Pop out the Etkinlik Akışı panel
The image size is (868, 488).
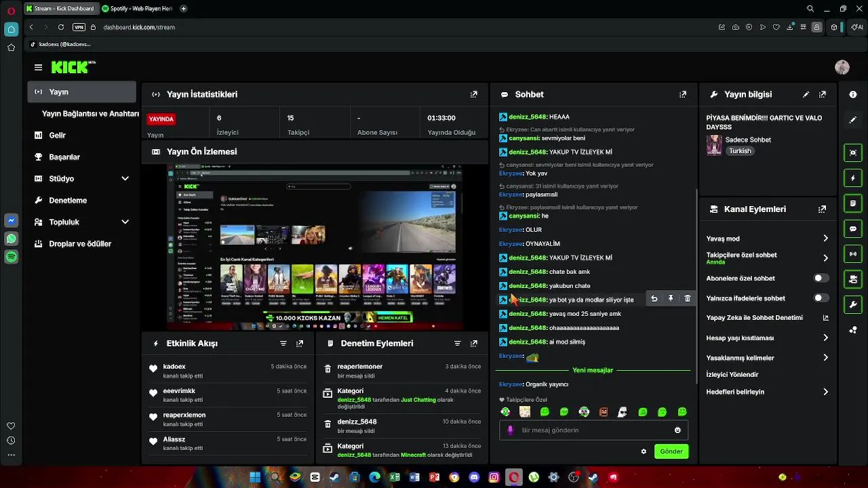pyautogui.click(x=300, y=344)
